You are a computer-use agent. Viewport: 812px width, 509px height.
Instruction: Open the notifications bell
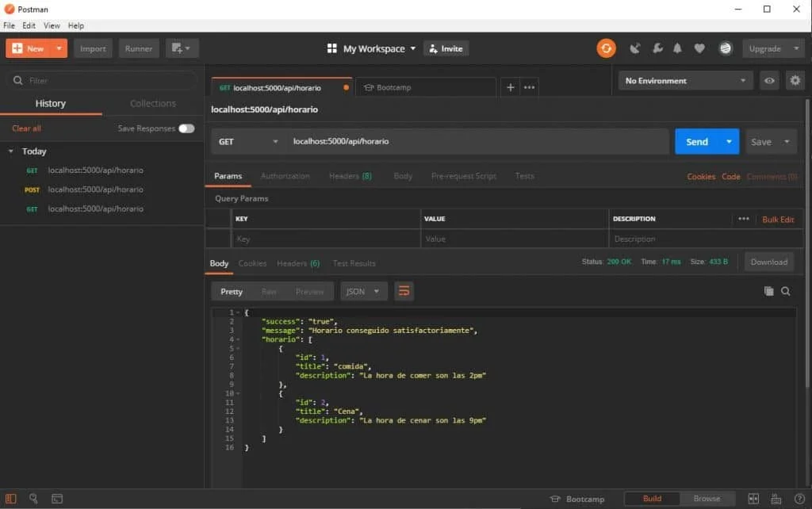[677, 48]
